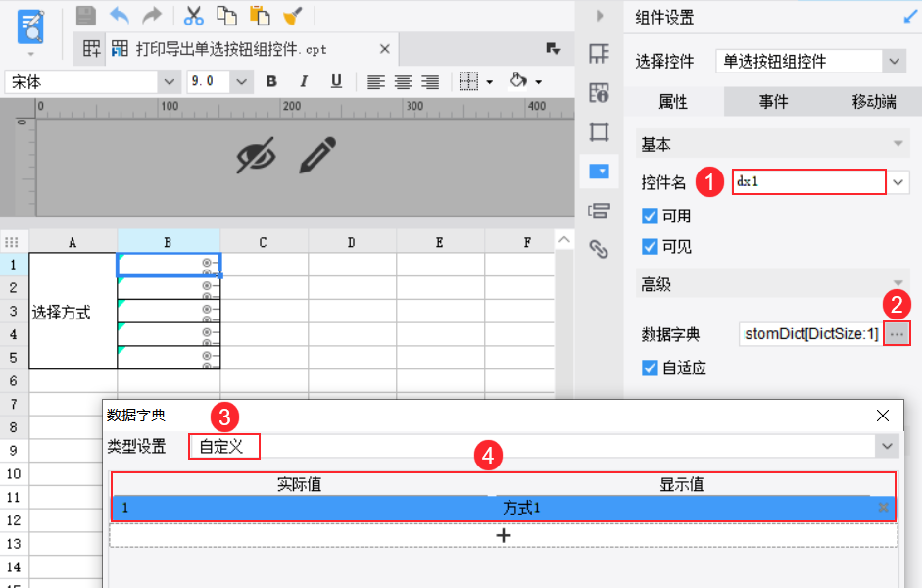
Task: Undo the last action
Action: click(x=120, y=16)
